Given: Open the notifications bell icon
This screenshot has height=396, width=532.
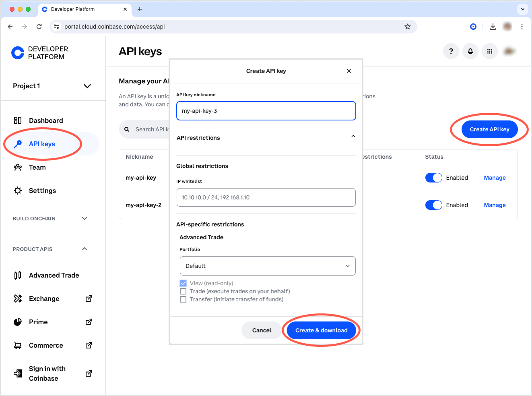Looking at the screenshot, I should point(470,51).
